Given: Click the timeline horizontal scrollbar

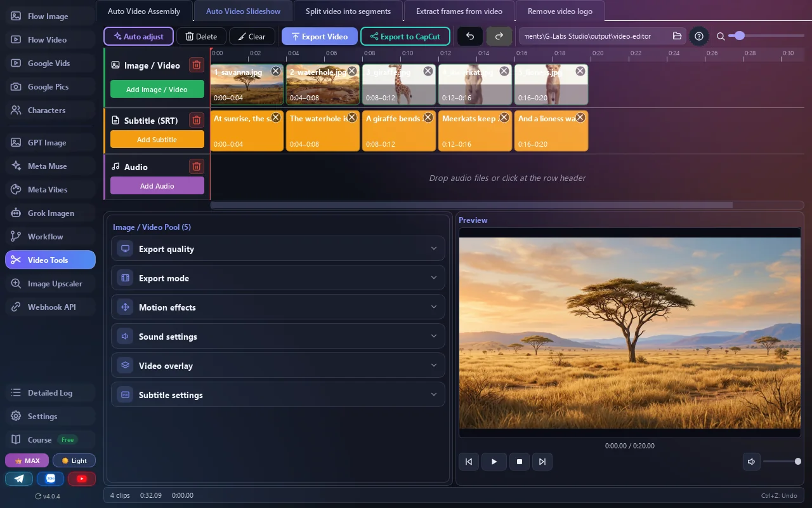Looking at the screenshot, I should 471,205.
